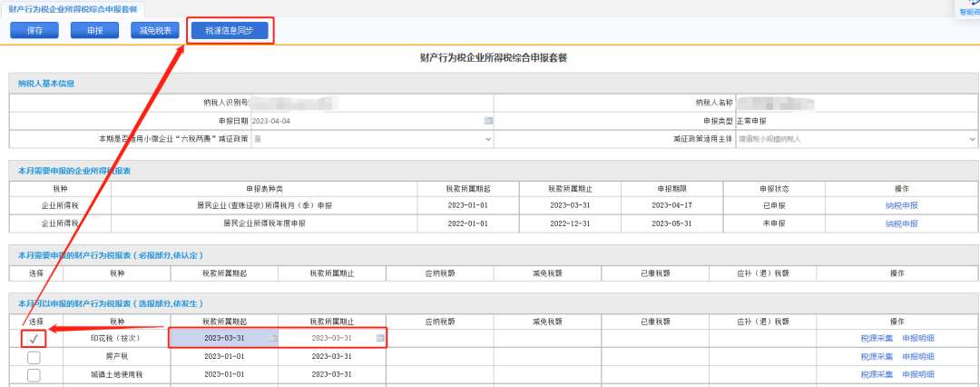
Task: Open 纳税申报 link for annual 企业所得税
Action: pyautogui.click(x=901, y=223)
